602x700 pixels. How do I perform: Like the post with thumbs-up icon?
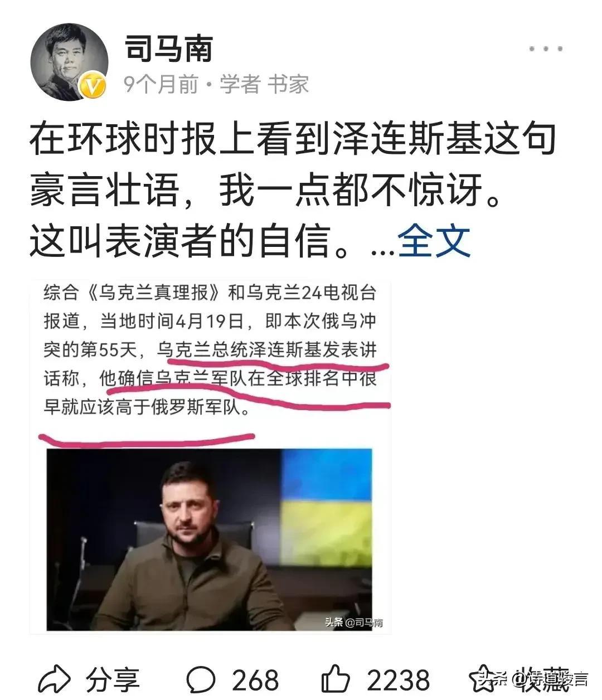tap(336, 679)
